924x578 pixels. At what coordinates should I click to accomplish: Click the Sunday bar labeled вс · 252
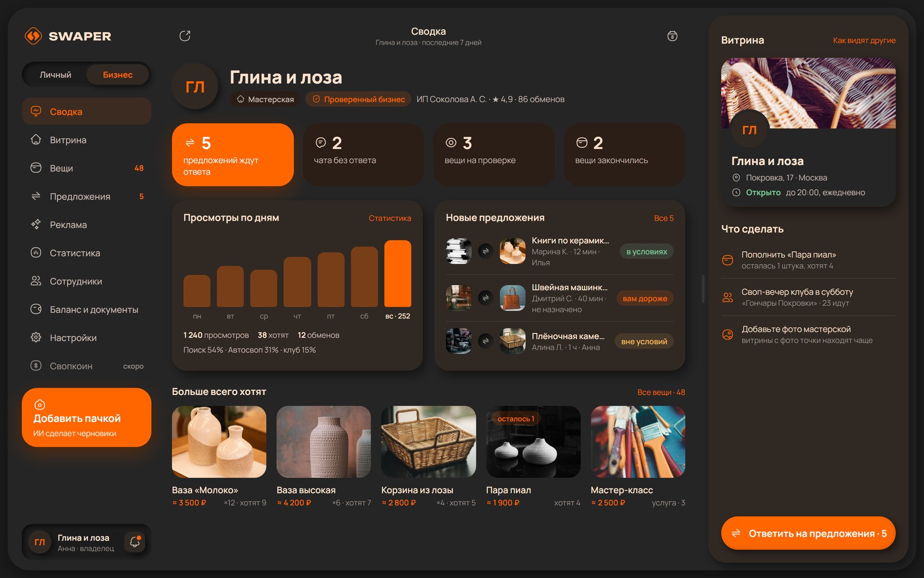pos(398,273)
